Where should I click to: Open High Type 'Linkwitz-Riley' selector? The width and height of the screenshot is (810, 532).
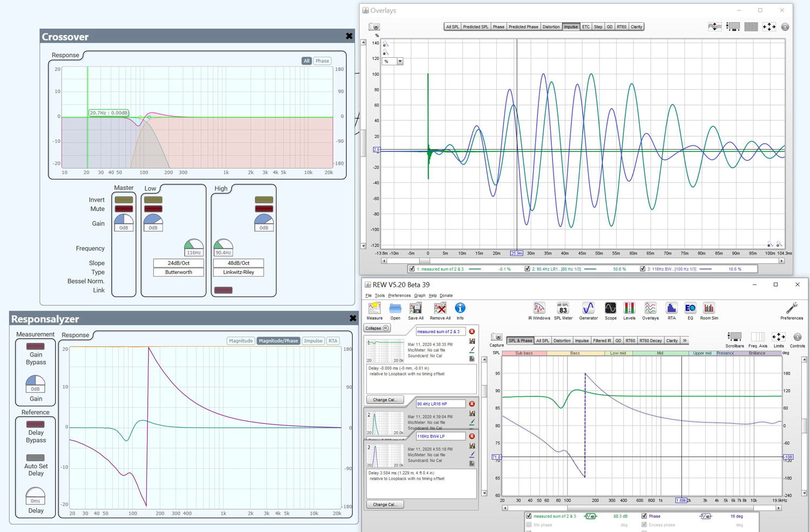pos(239,272)
